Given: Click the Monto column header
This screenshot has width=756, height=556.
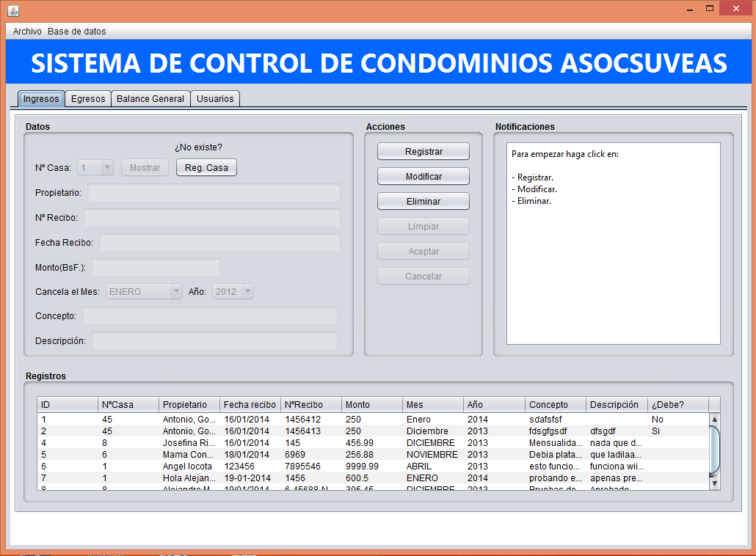Looking at the screenshot, I should (x=372, y=405).
